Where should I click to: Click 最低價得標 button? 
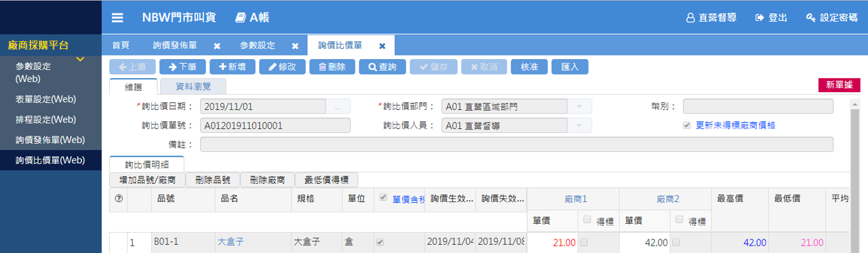pos(327,180)
